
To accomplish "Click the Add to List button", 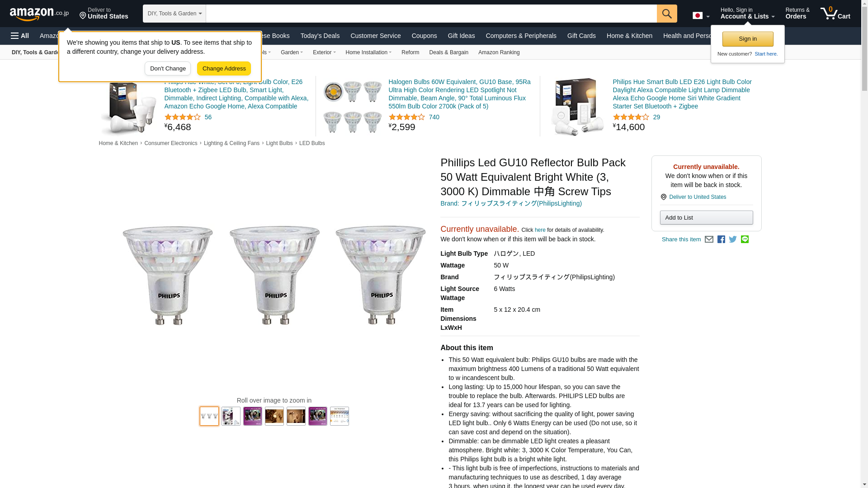I will pos(706,218).
